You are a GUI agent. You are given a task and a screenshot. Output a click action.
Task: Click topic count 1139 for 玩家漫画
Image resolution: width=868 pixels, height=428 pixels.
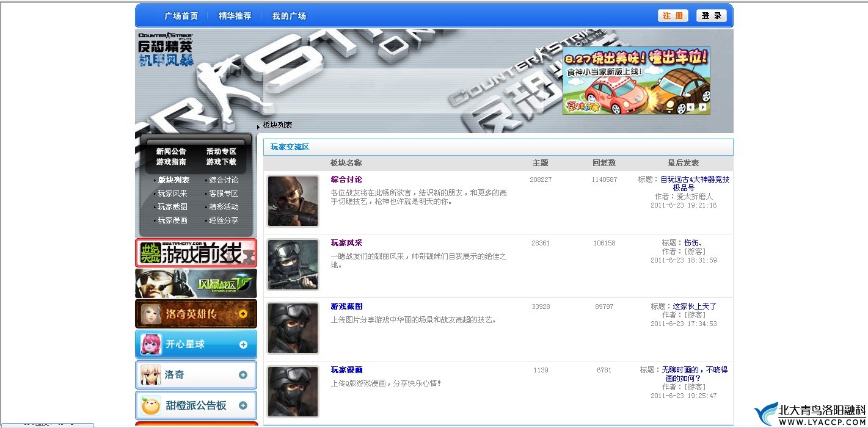coord(541,370)
